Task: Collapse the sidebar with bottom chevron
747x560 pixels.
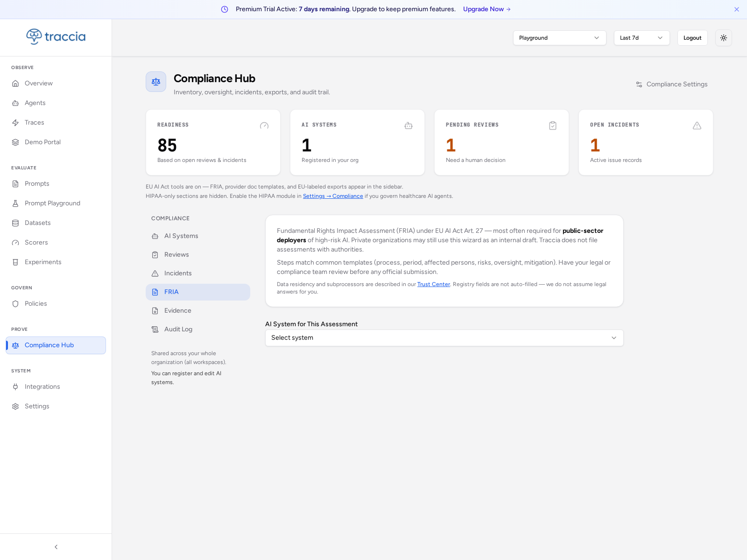Action: tap(56, 547)
